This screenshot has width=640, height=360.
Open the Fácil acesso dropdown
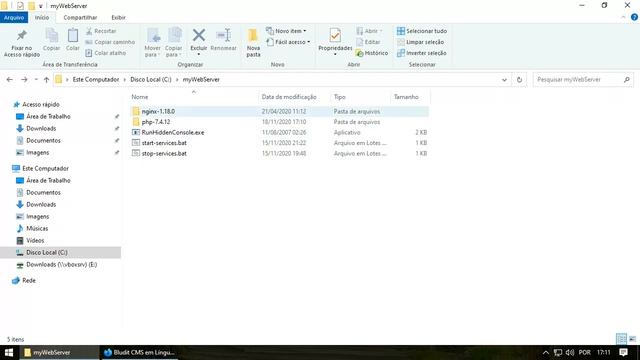coord(288,42)
